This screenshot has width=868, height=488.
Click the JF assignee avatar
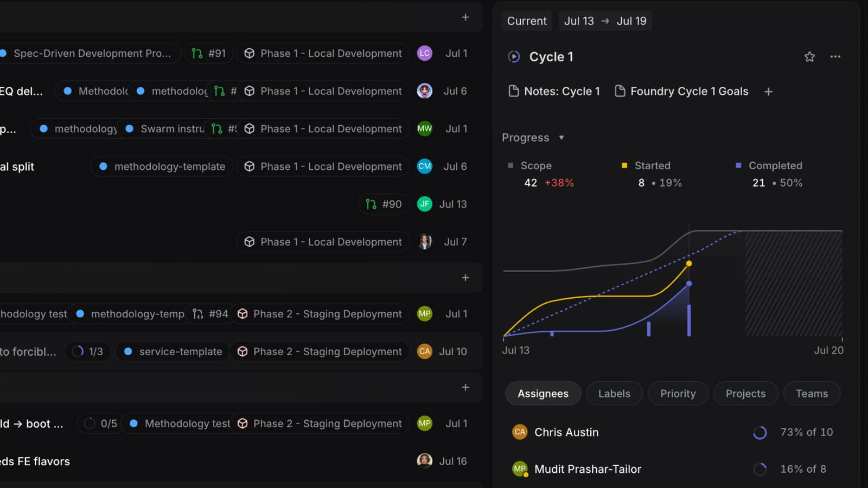[x=425, y=204]
